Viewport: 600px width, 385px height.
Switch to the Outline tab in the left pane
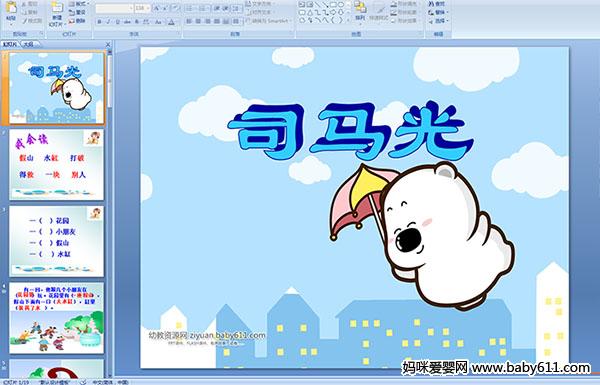pos(29,44)
